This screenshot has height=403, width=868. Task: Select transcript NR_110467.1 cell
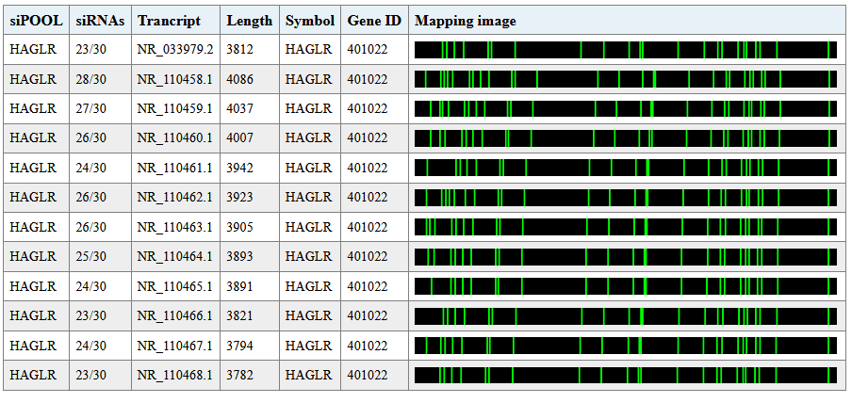pos(175,345)
